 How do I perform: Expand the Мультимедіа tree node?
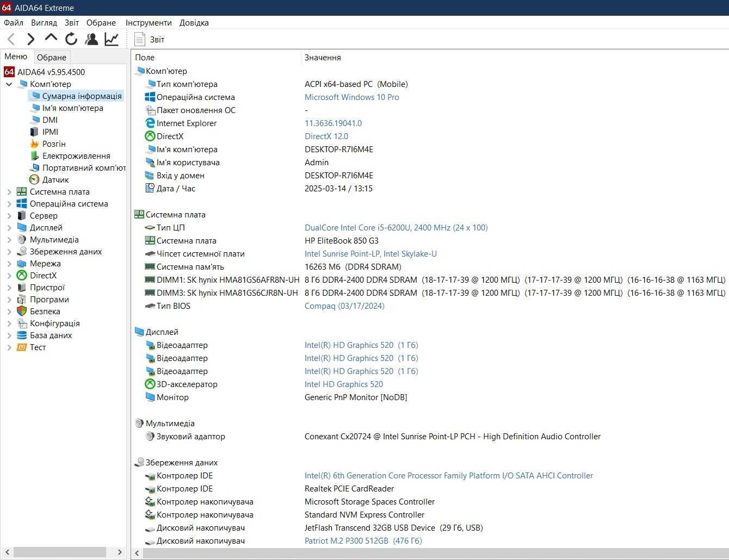9,240
